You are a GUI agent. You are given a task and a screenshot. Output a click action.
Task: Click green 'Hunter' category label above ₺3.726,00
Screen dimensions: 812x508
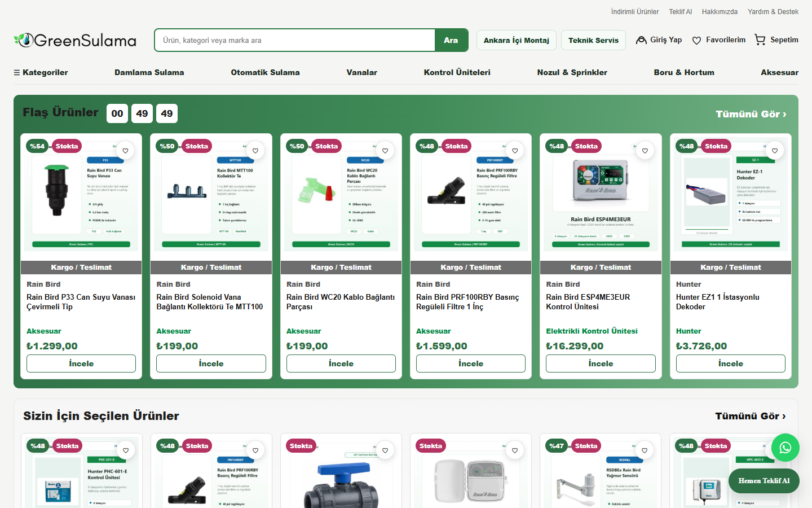[689, 331]
